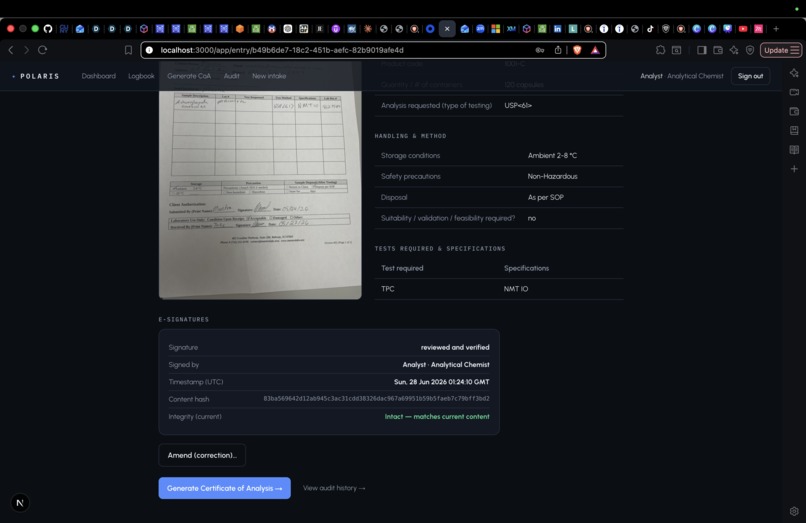Bookmark this page via the bookmark icon
The image size is (806, 523).
click(x=128, y=50)
